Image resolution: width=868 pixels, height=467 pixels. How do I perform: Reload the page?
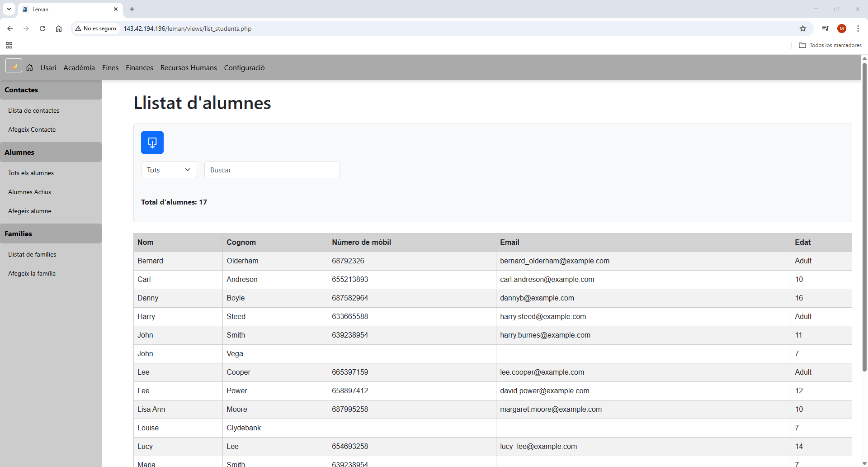pos(42,29)
